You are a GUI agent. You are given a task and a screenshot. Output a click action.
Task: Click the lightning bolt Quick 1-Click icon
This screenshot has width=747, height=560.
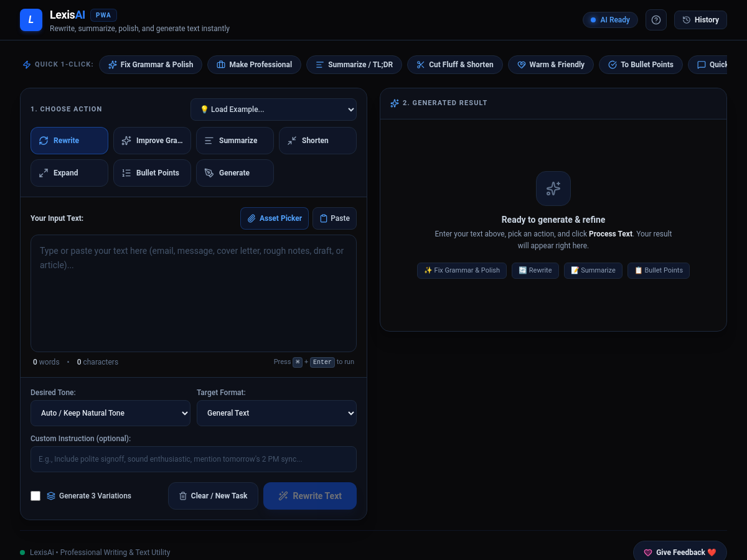pos(27,65)
